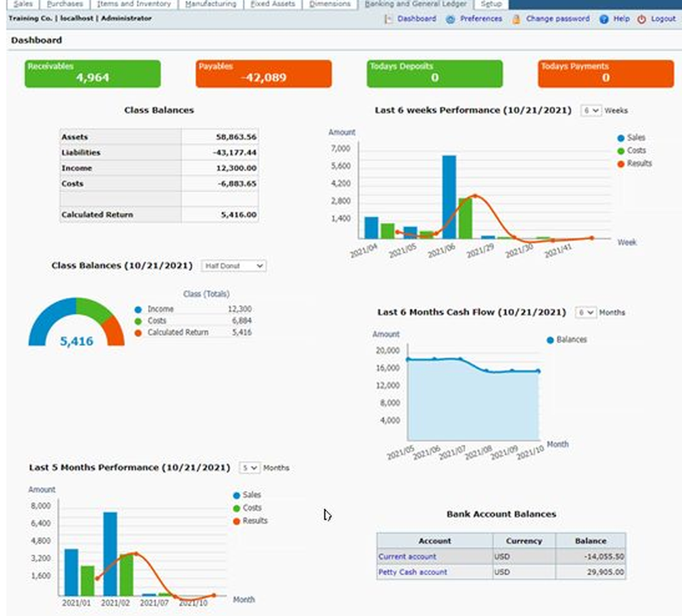Screen dimensions: 682x616
Task: Click the Income value 12,300.00 in table
Action: pos(236,168)
